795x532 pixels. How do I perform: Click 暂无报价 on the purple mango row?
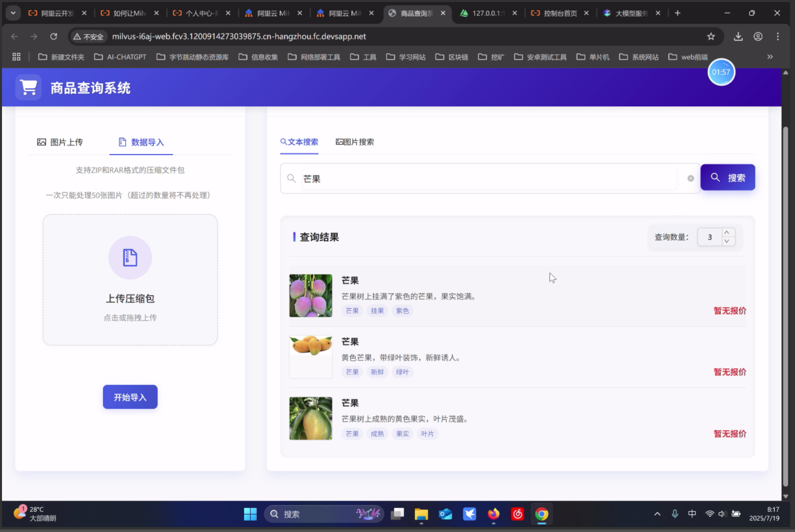730,311
